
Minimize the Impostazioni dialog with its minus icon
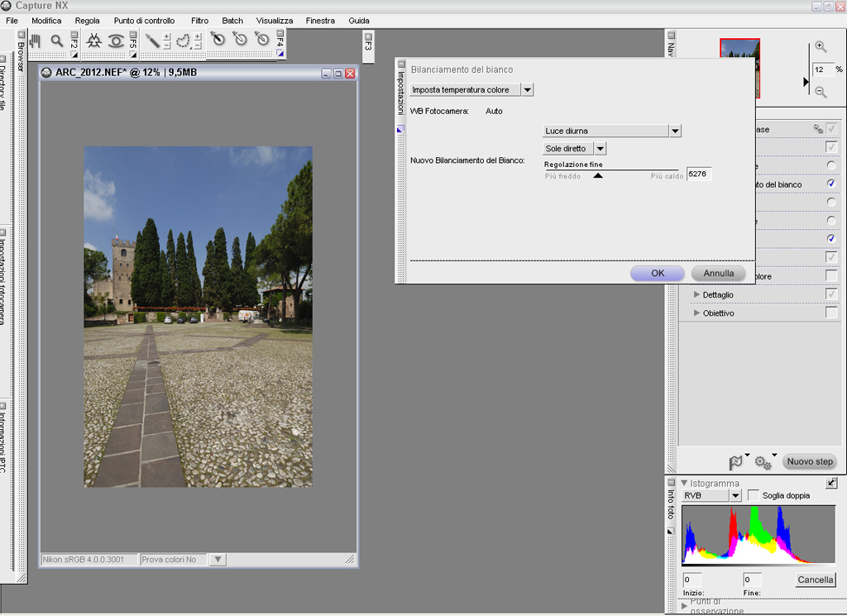point(401,64)
